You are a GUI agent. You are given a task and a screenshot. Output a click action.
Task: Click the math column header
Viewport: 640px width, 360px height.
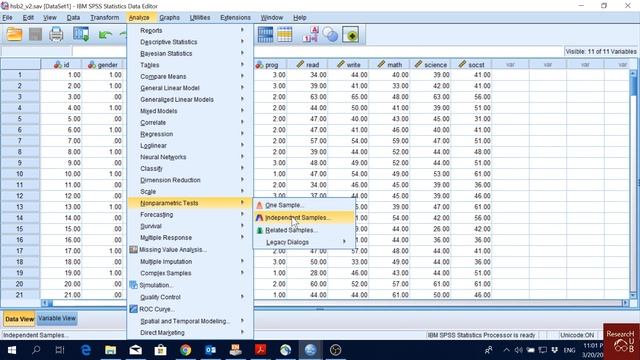[389, 64]
